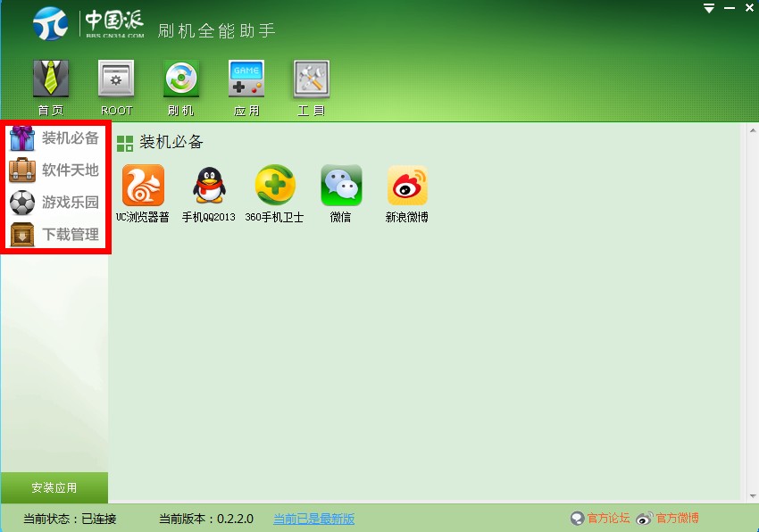Open the title bar dropdown menu arrow
759x532 pixels.
coord(709,8)
